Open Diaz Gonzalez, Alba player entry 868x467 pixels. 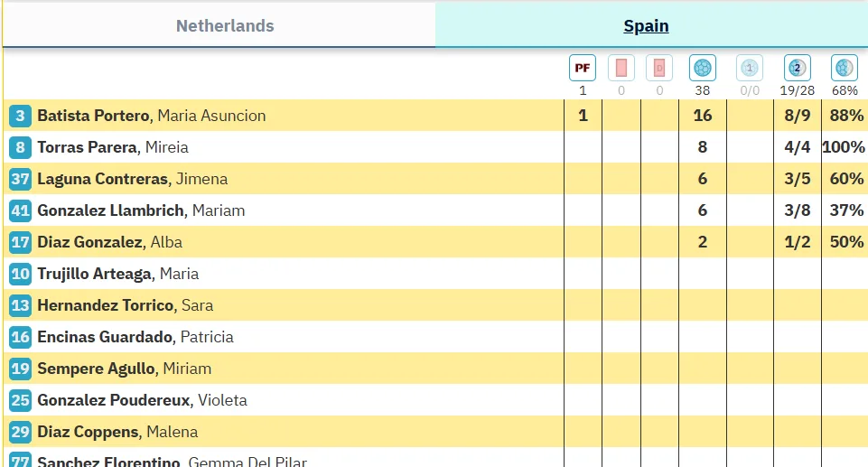tap(109, 242)
